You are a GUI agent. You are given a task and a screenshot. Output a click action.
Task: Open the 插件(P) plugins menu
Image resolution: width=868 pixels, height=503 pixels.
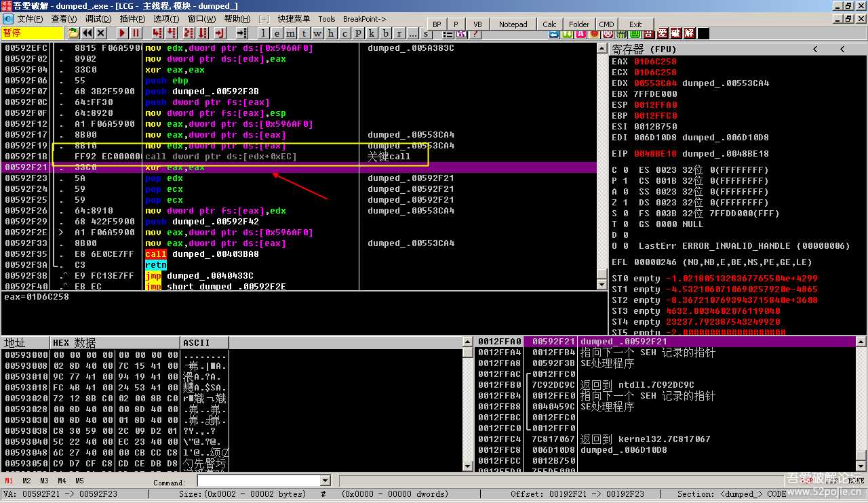click(132, 19)
